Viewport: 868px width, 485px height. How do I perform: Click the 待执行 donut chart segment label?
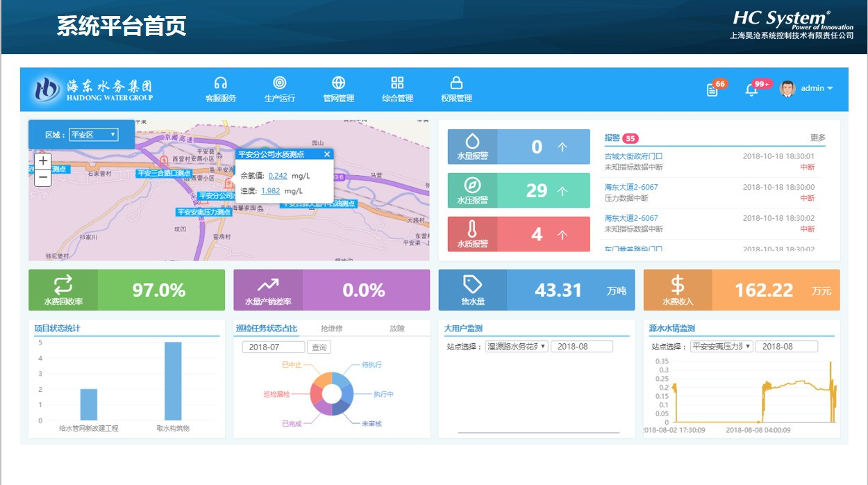tap(372, 365)
